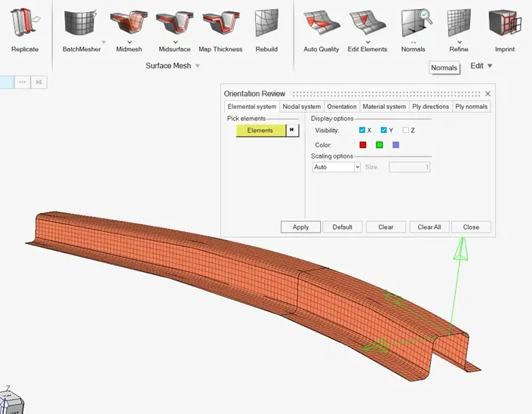Enable the Z axis visibility checkbox

click(x=405, y=131)
